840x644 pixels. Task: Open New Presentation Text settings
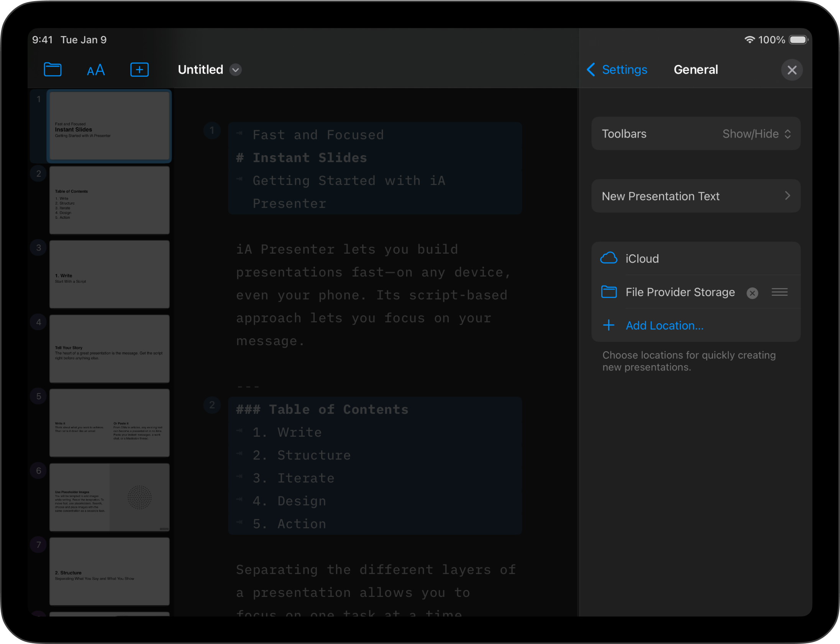(696, 196)
